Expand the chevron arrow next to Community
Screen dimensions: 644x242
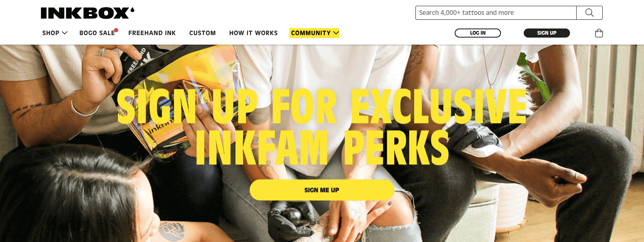pos(336,33)
